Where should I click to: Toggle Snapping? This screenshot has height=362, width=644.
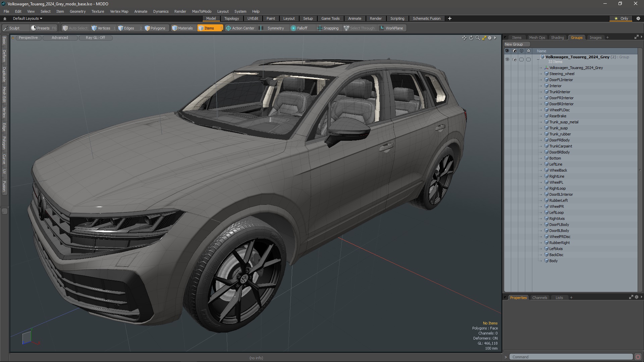point(328,28)
